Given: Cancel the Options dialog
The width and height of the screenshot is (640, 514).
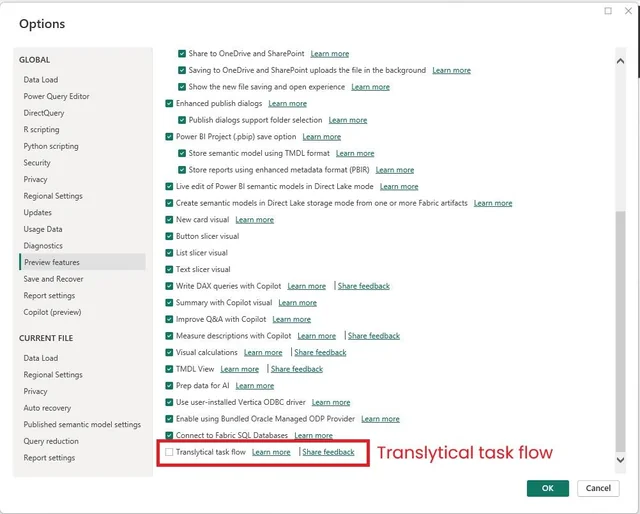Looking at the screenshot, I should (598, 488).
